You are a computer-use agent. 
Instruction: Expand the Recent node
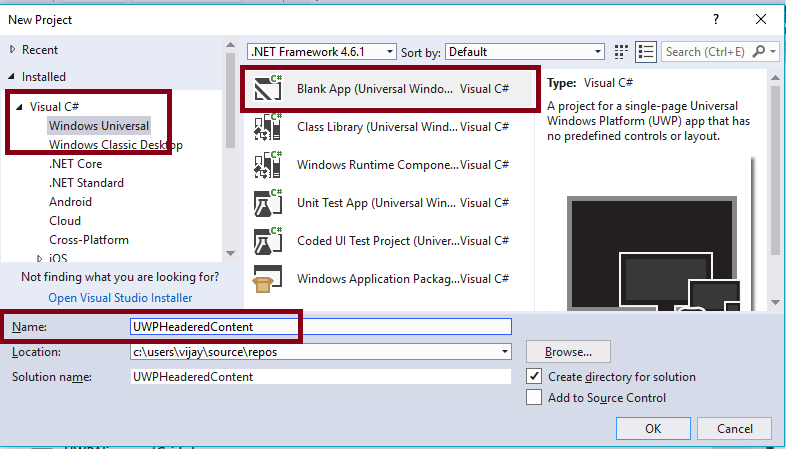pyautogui.click(x=13, y=49)
